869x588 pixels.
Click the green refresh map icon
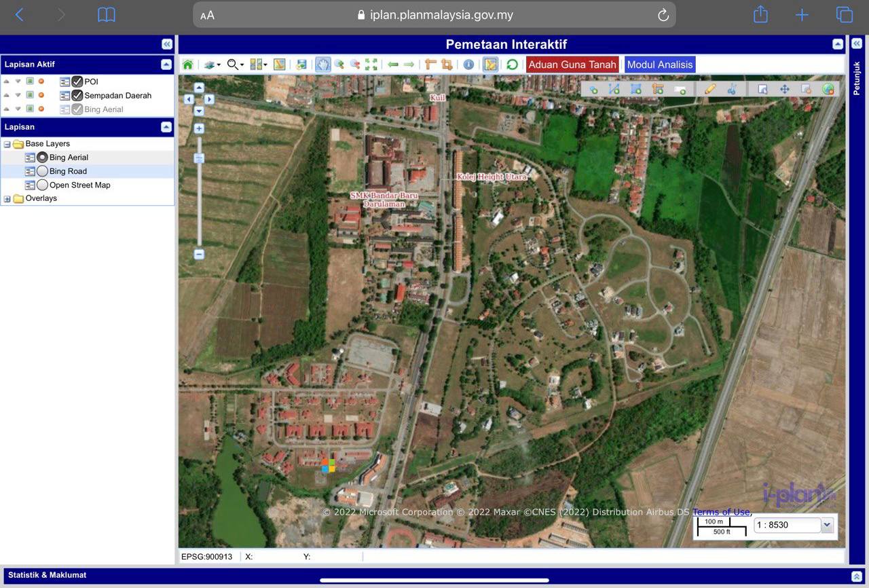tap(512, 65)
